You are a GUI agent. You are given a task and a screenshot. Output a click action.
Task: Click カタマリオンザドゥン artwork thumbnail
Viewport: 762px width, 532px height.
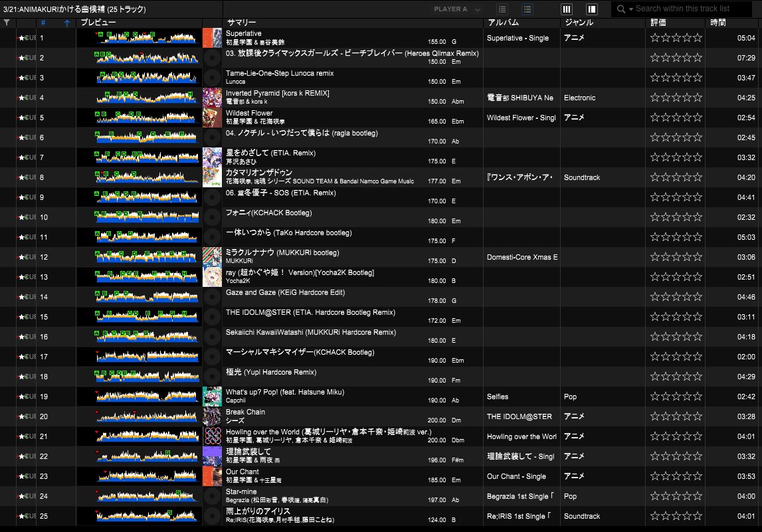tap(213, 177)
